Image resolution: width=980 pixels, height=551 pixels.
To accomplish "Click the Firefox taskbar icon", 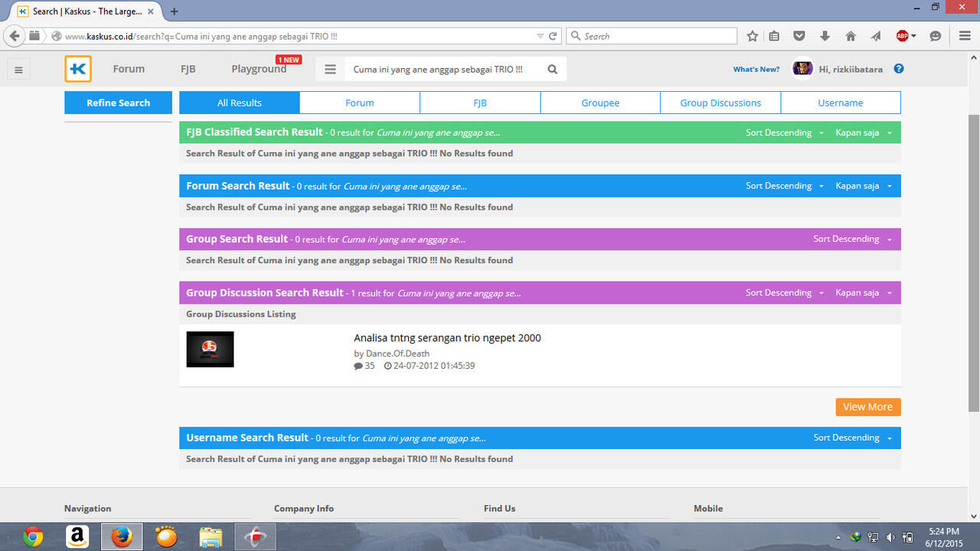I will (121, 537).
